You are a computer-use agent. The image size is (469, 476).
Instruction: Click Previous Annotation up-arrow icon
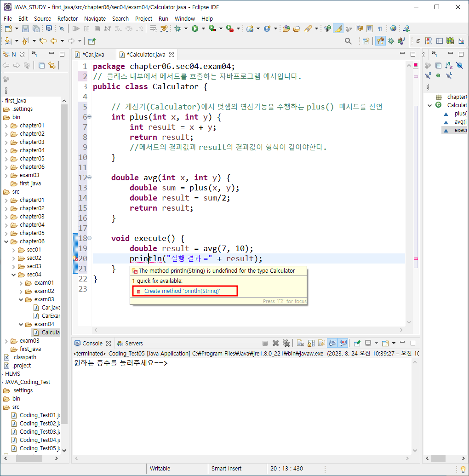[x=26, y=41]
